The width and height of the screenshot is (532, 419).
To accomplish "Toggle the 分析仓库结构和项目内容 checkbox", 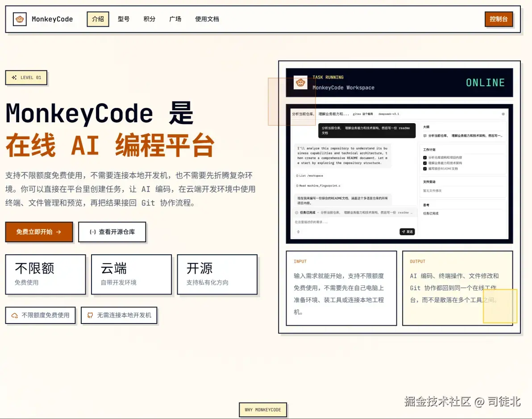I will (x=425, y=158).
